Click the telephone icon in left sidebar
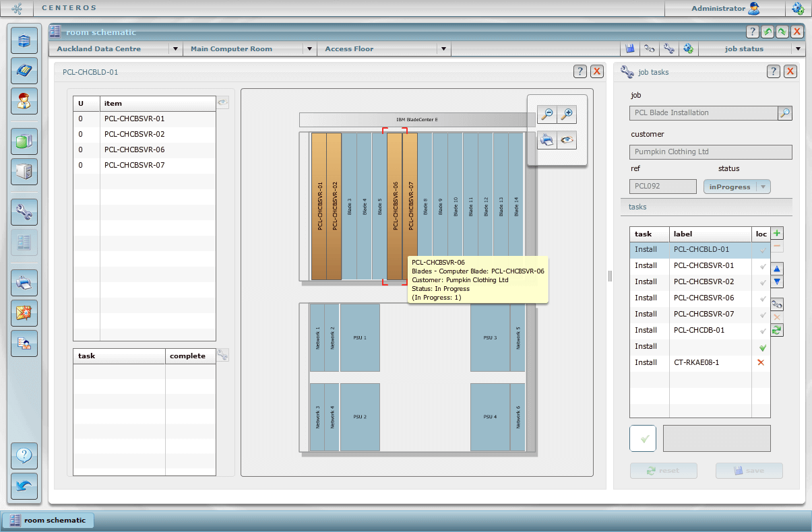Viewport: 812px width, 532px height. tap(24, 70)
